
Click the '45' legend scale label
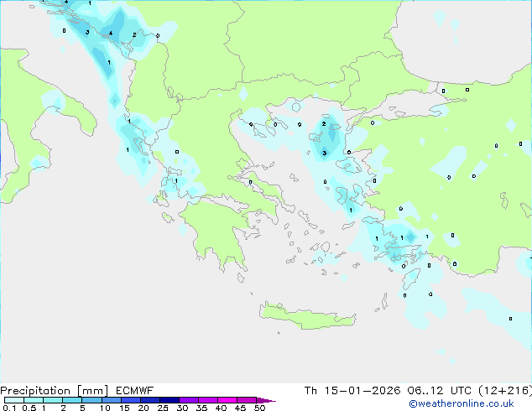(x=240, y=408)
